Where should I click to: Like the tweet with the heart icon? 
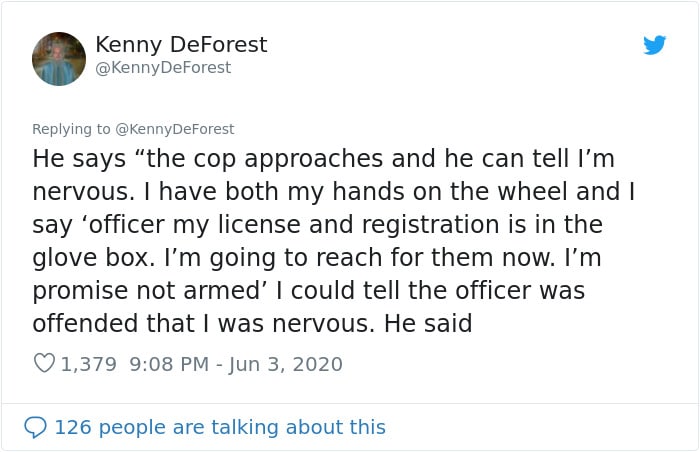44,363
